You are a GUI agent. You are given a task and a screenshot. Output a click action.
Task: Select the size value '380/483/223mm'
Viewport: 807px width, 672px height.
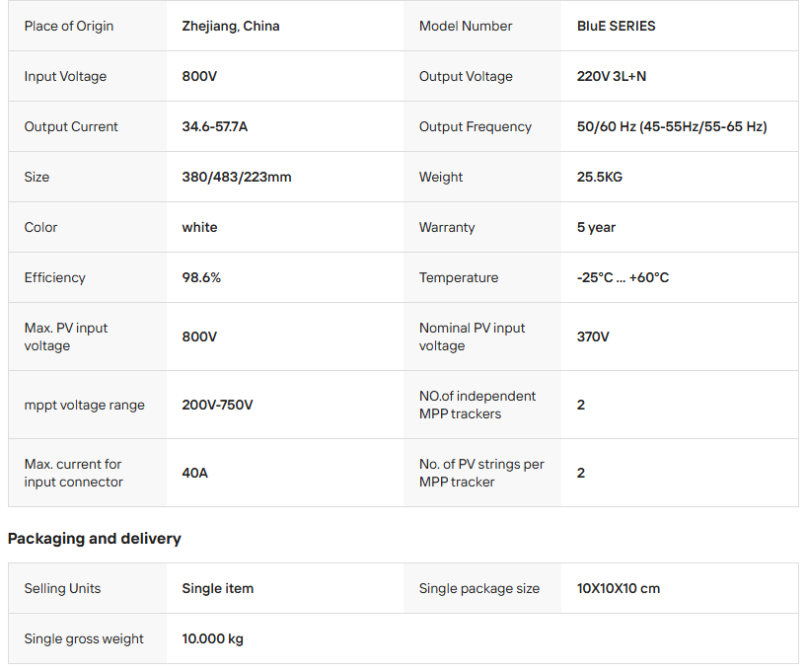pos(237,178)
